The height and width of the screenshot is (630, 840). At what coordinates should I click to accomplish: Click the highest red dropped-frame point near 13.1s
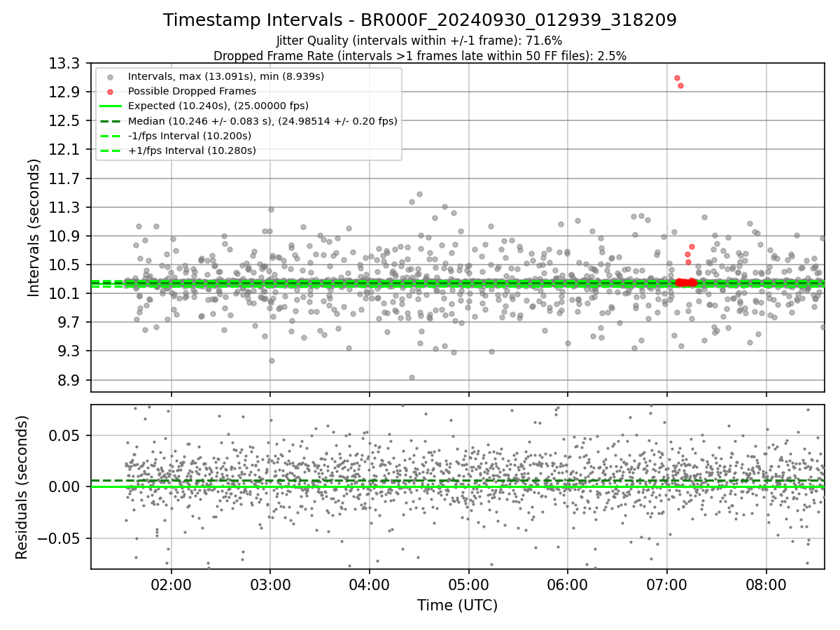[x=677, y=78]
